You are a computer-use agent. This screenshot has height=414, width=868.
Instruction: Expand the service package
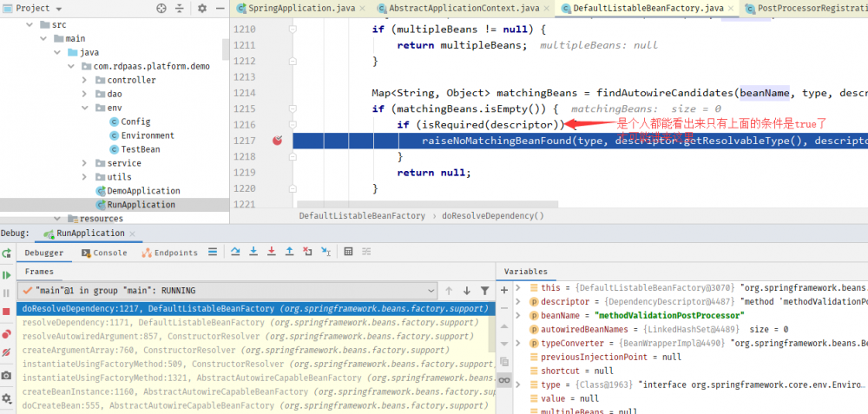click(x=85, y=163)
